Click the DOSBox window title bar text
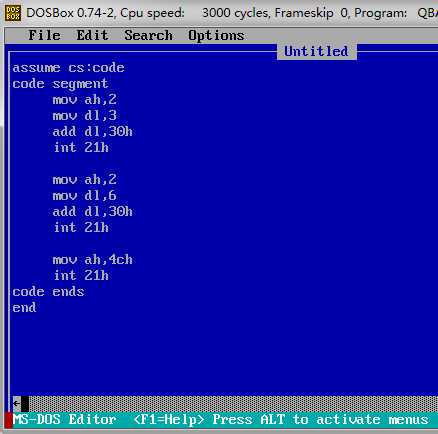 click(232, 13)
